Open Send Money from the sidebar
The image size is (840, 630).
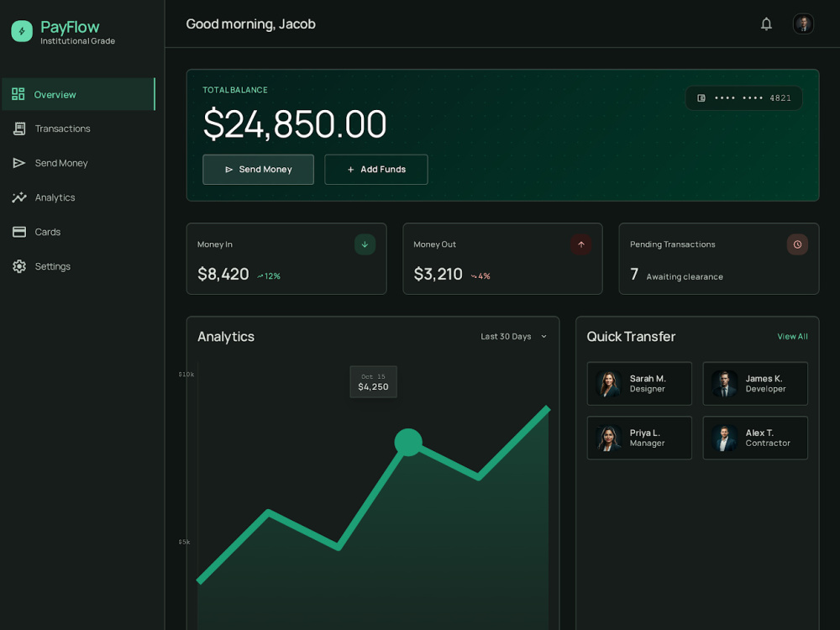pyautogui.click(x=79, y=163)
